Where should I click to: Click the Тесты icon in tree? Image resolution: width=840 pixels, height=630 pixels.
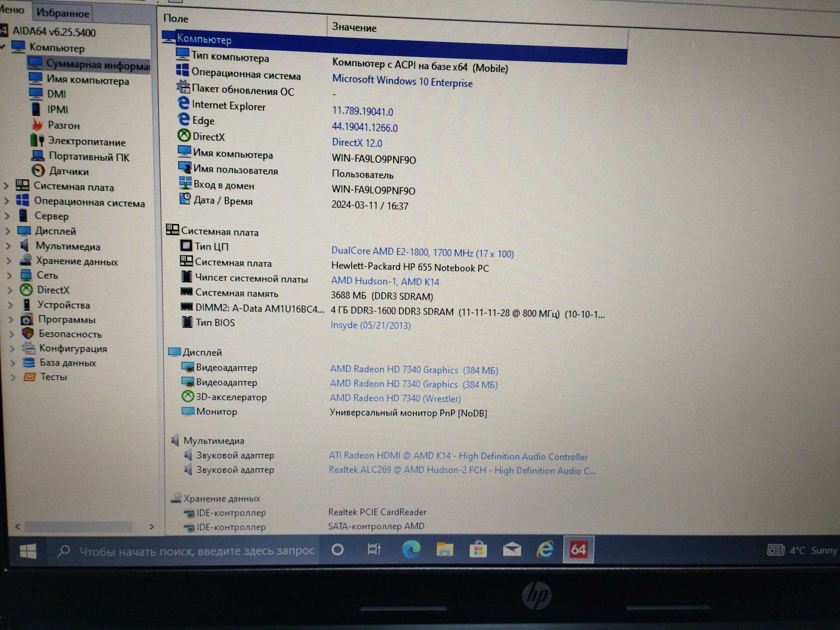tap(29, 377)
